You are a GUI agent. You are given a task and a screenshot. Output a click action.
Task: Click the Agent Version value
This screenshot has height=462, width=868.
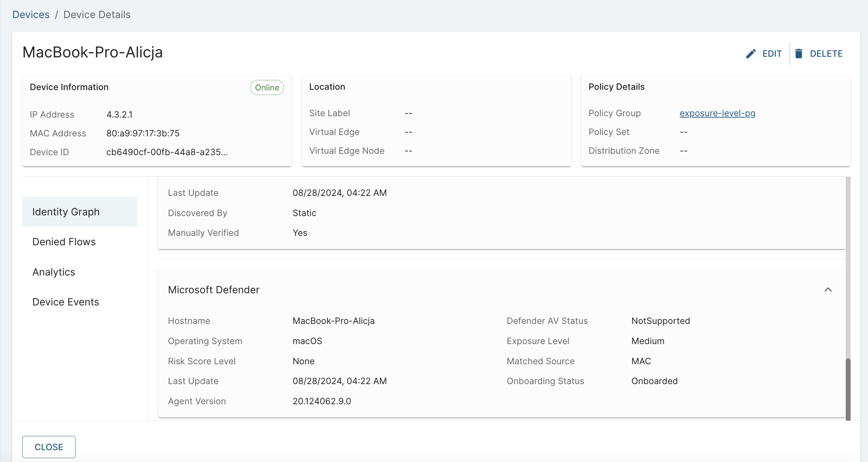(x=322, y=401)
